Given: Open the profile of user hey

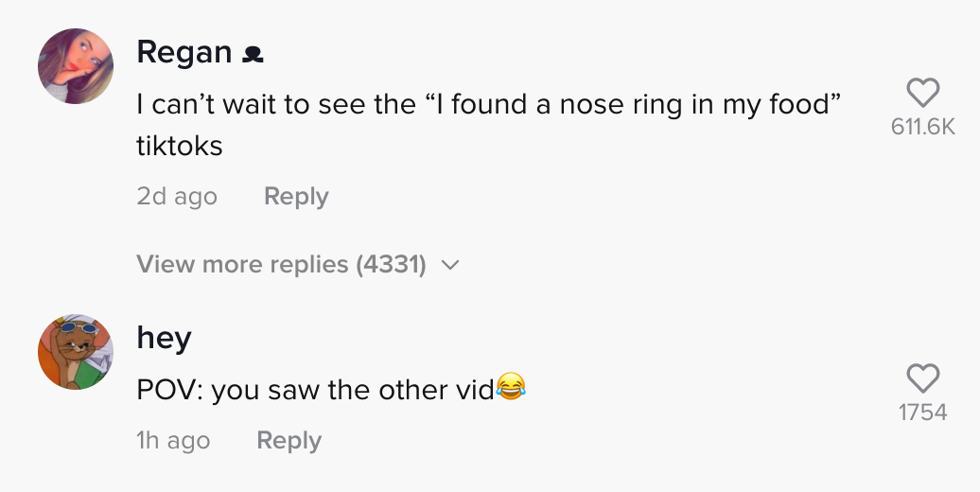Looking at the screenshot, I should click(164, 339).
